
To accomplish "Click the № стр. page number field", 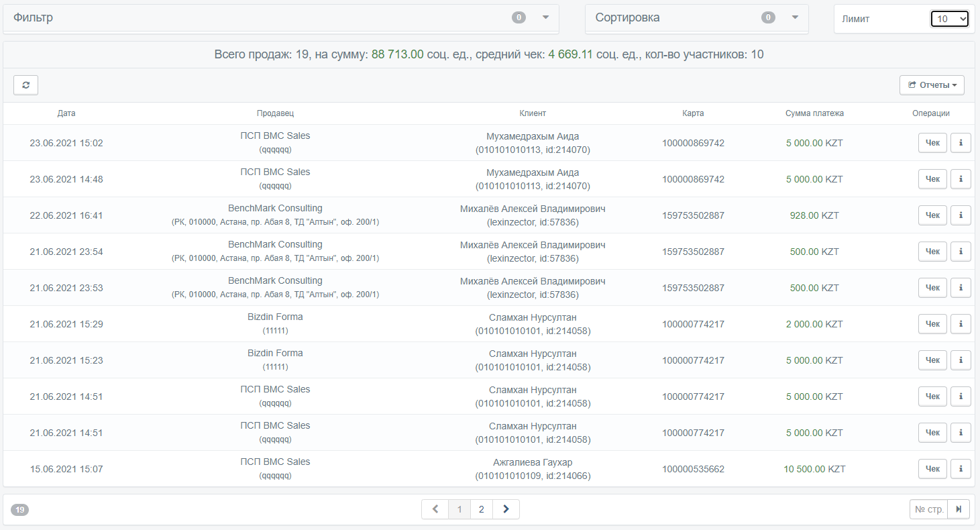I will [x=929, y=509].
